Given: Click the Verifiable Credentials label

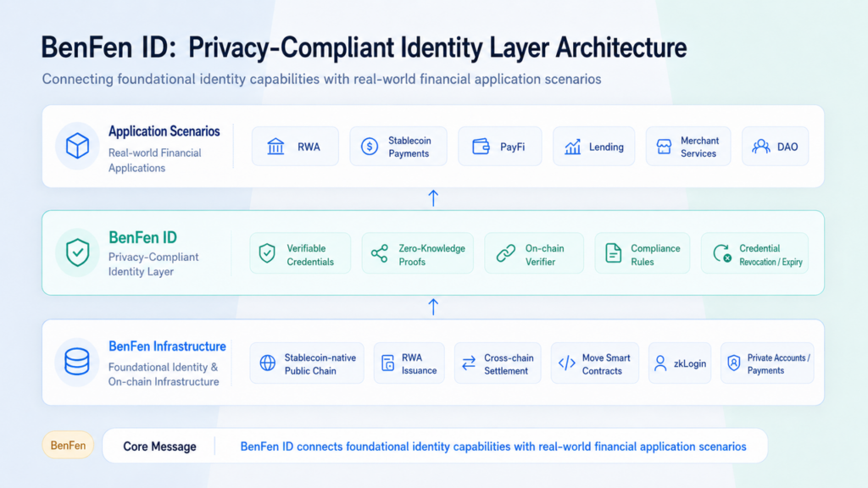Looking at the screenshot, I should click(x=310, y=255).
